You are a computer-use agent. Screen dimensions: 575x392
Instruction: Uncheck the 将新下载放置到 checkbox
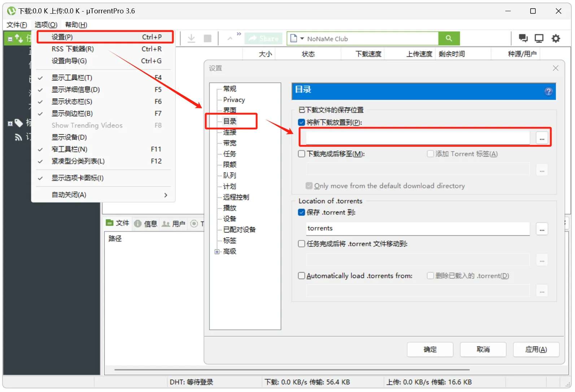pos(302,122)
